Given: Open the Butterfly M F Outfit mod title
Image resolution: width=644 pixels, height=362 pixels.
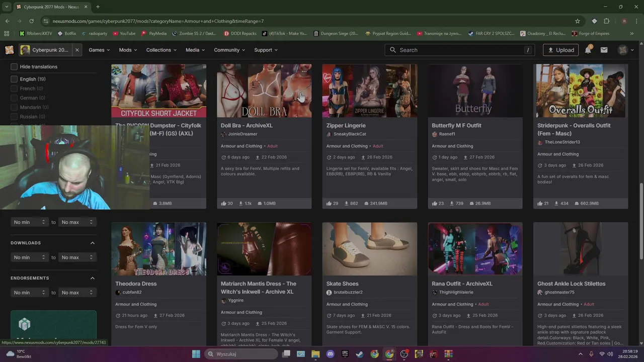Looking at the screenshot, I should tap(456, 125).
